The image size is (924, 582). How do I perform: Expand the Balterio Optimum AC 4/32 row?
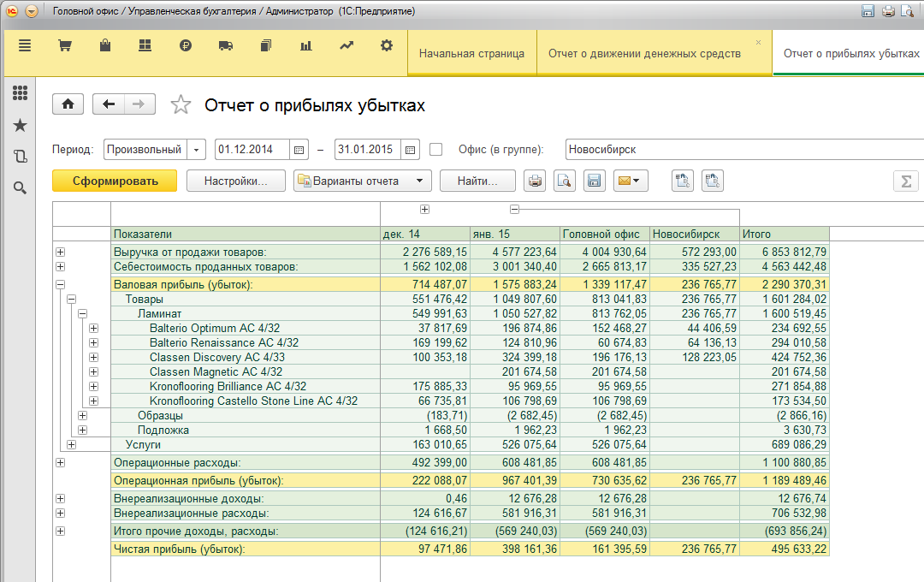pos(94,328)
